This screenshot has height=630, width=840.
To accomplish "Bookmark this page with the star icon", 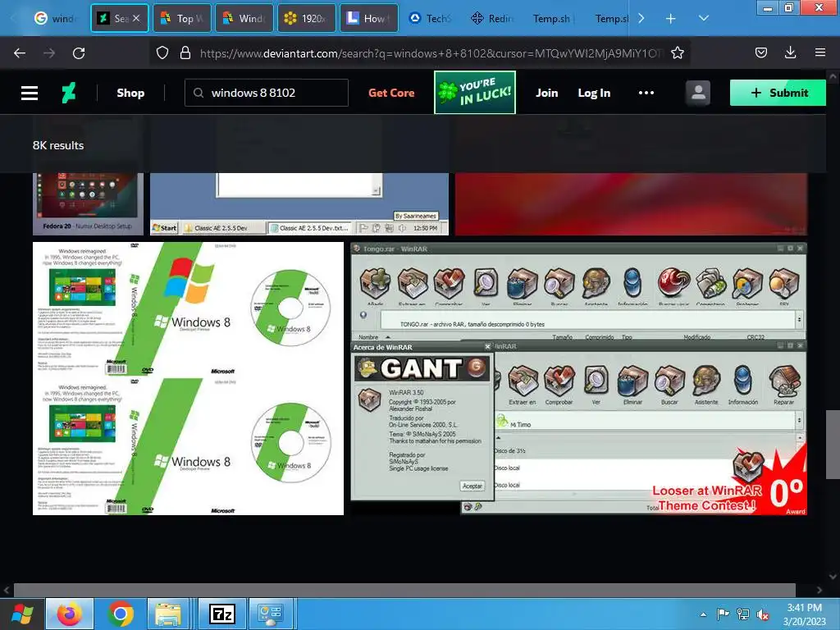I will coord(677,52).
